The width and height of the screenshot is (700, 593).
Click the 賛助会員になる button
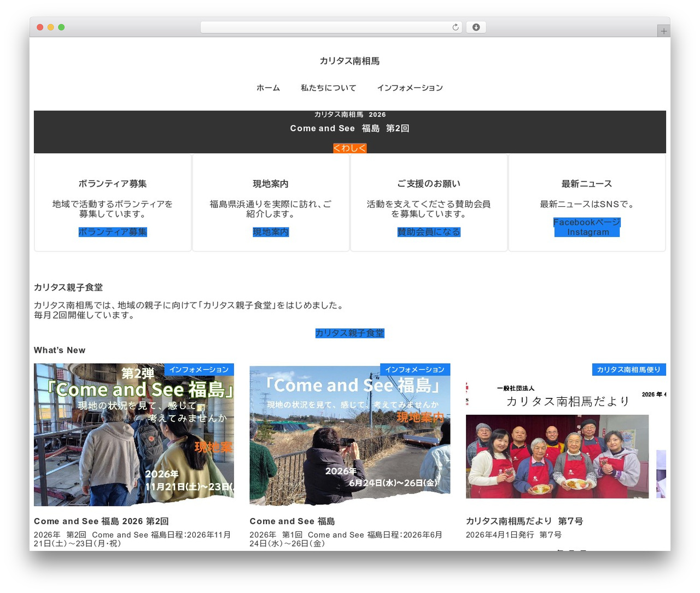click(429, 232)
